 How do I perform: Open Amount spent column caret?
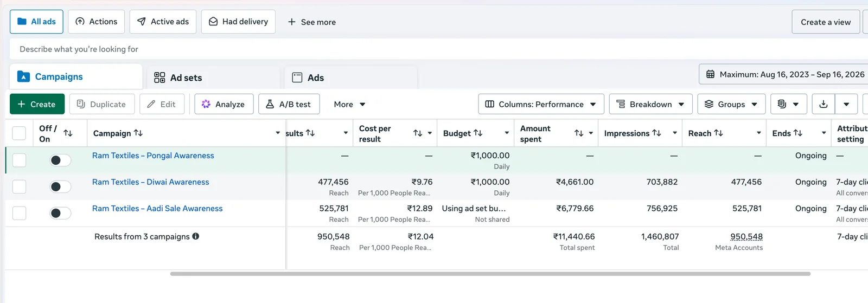[591, 133]
